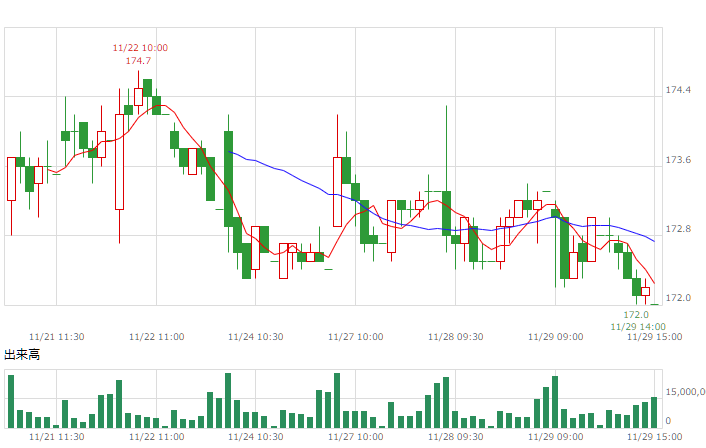Image resolution: width=706 pixels, height=448 pixels.
Task: Click price chart date label 11/24 10:30
Action: point(256,337)
